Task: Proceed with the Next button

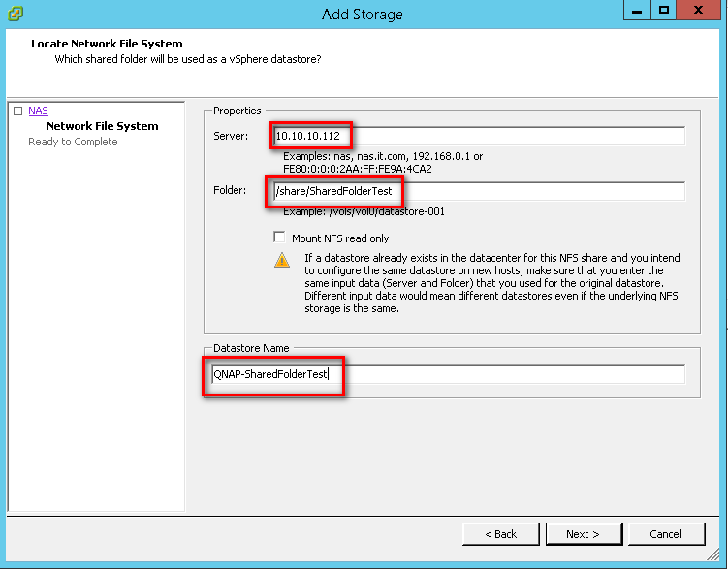Action: click(584, 534)
